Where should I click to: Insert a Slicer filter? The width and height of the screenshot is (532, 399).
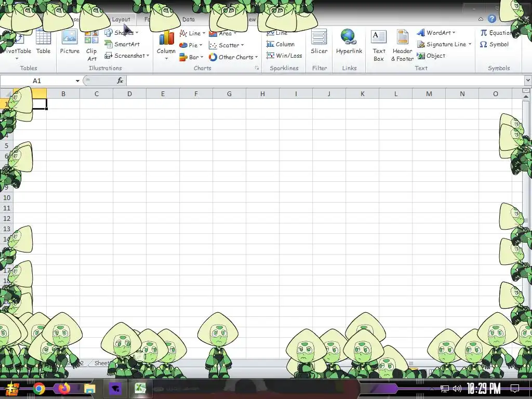pyautogui.click(x=320, y=42)
